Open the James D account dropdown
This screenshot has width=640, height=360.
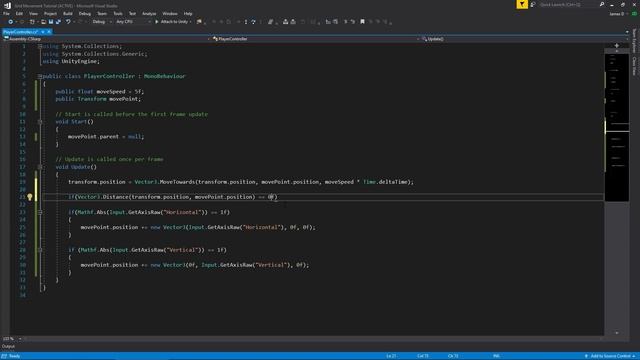618,14
